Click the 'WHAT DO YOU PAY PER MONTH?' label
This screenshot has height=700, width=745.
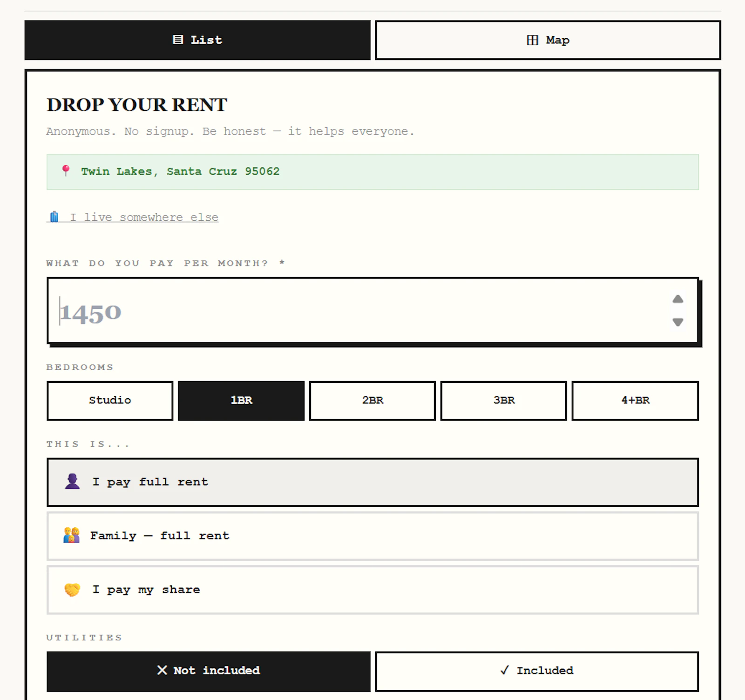click(165, 263)
